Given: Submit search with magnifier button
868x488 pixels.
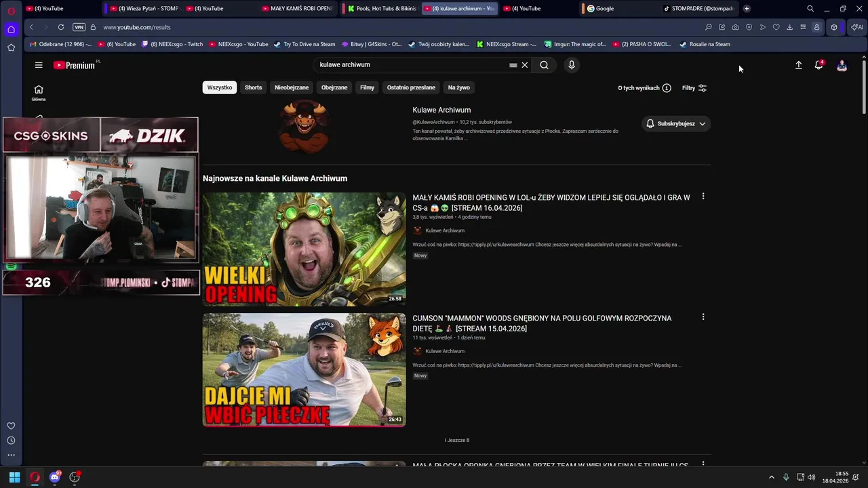Looking at the screenshot, I should [x=544, y=65].
